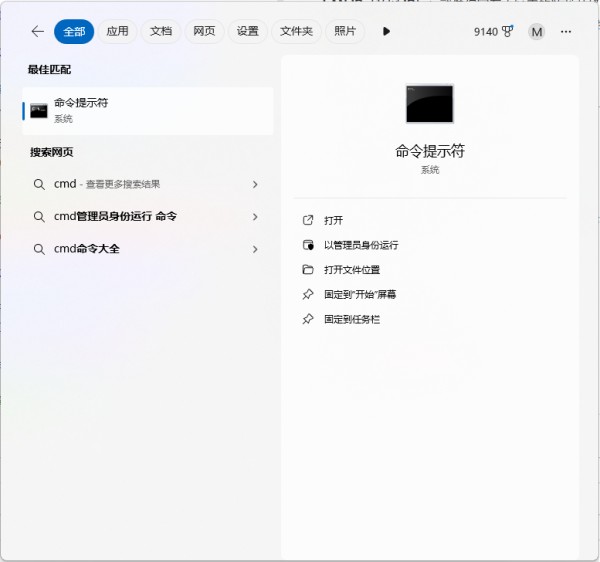Show more filters with the play arrow

pos(386,31)
